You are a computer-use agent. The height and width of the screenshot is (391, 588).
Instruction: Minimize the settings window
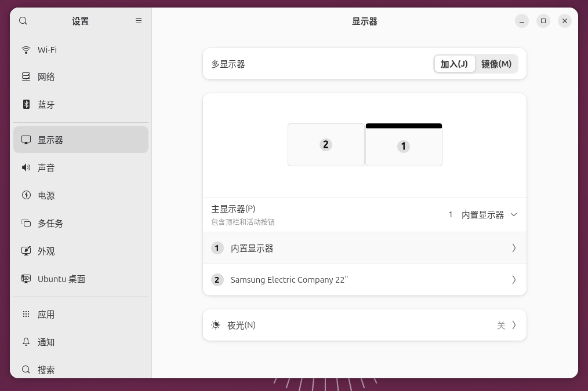(x=522, y=21)
